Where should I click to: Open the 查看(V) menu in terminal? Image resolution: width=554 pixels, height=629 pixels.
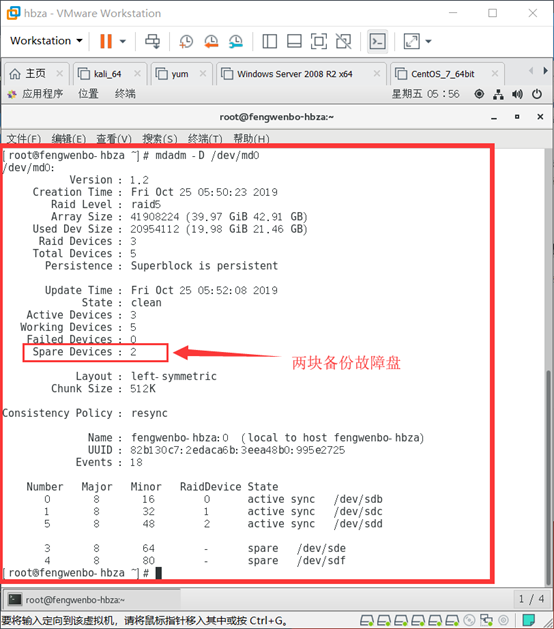click(x=114, y=139)
